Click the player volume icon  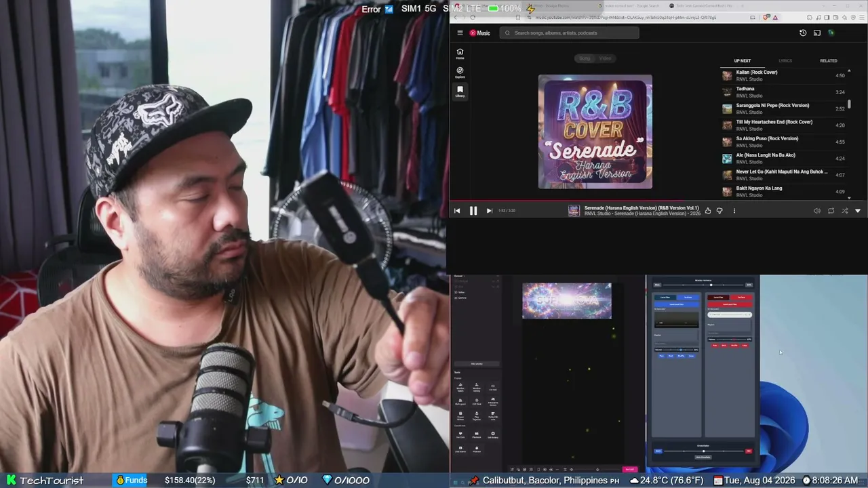[x=817, y=211]
